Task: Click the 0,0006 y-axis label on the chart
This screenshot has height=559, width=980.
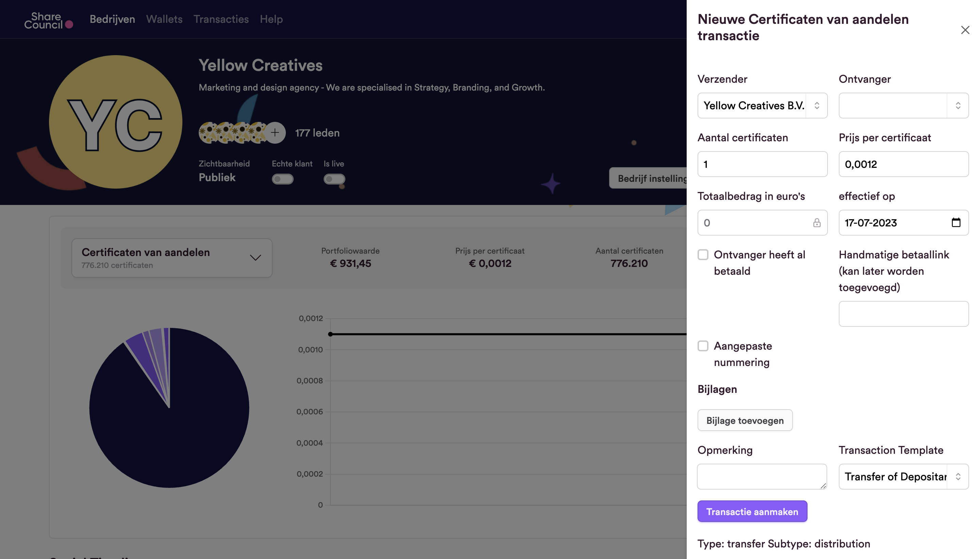Action: 310,412
